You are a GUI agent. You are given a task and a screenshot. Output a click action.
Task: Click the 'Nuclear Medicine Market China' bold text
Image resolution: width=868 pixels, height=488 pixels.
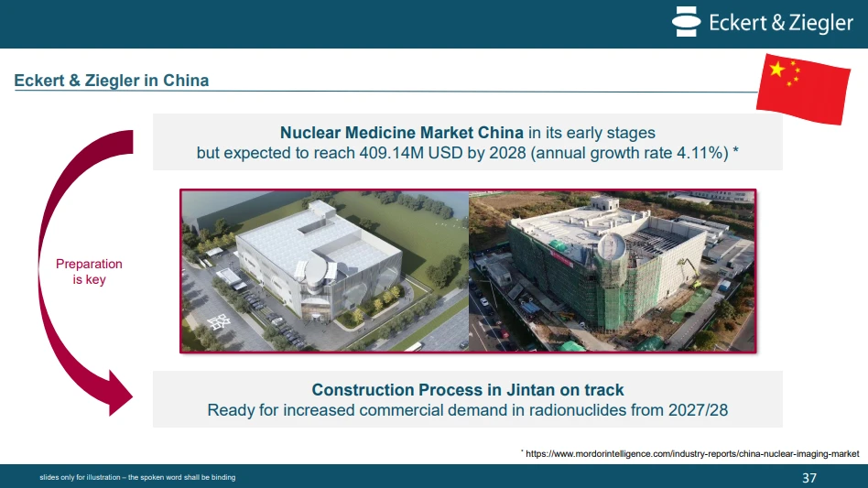point(401,133)
